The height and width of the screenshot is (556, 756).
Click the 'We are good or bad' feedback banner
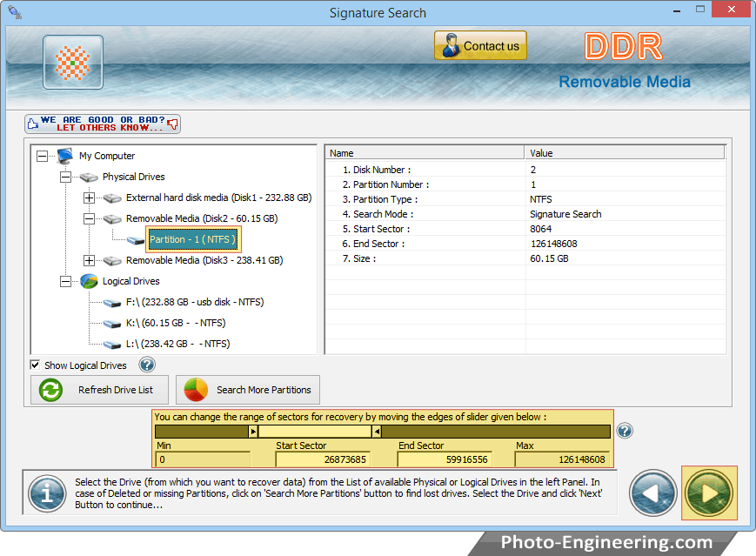point(103,124)
